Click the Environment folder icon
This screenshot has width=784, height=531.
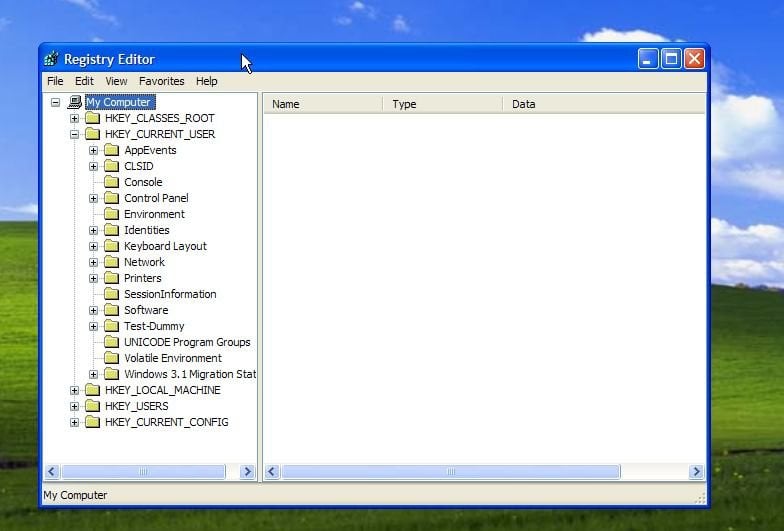(x=112, y=214)
